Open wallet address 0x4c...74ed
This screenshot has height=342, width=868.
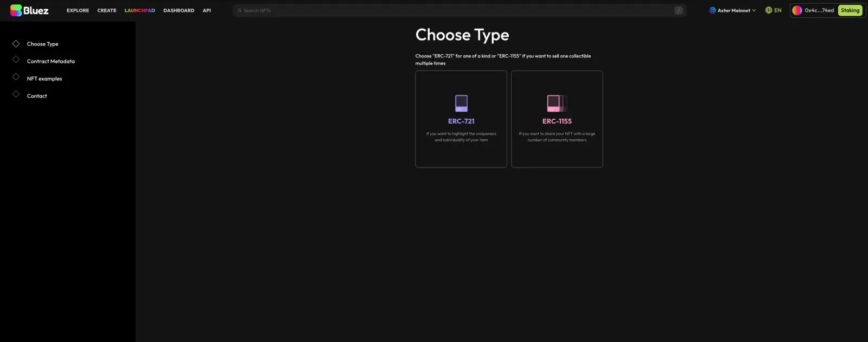pos(819,10)
